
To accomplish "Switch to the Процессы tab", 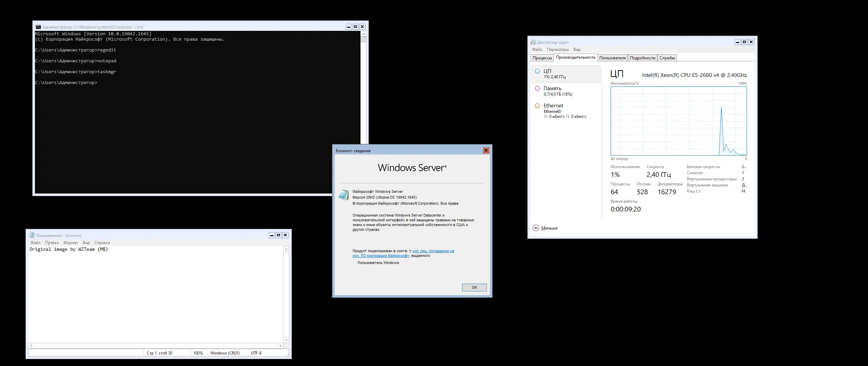I will point(542,58).
